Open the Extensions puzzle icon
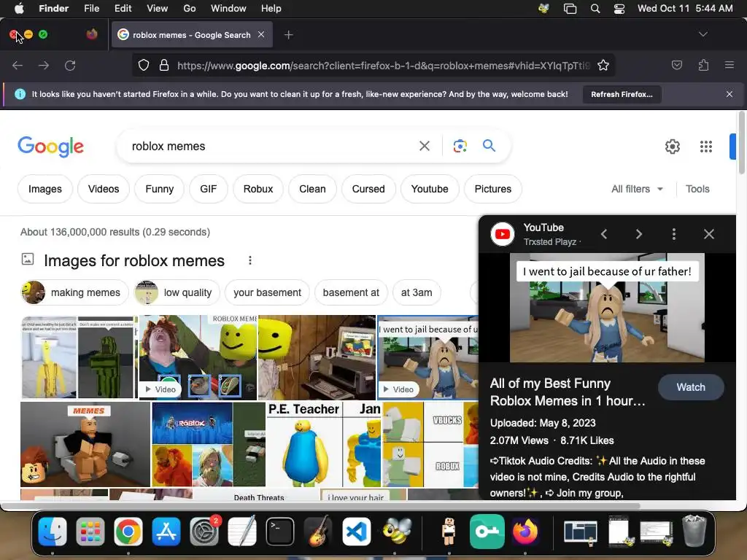The width and height of the screenshot is (747, 560). click(703, 65)
